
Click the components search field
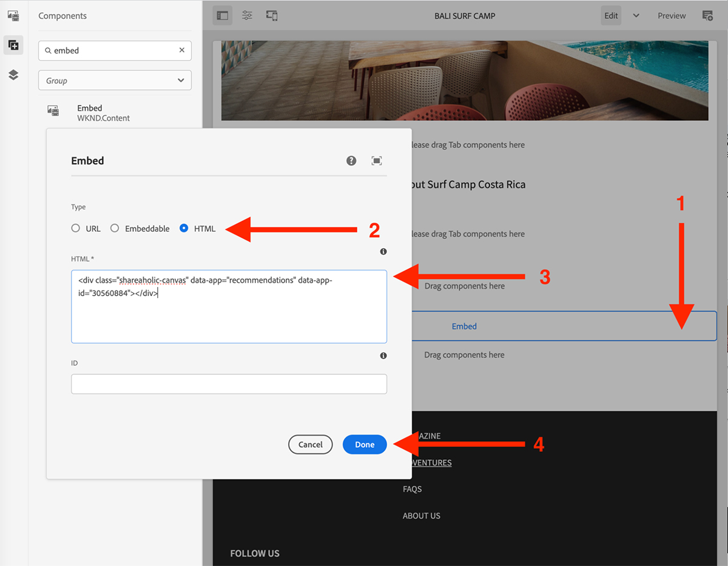(x=115, y=50)
